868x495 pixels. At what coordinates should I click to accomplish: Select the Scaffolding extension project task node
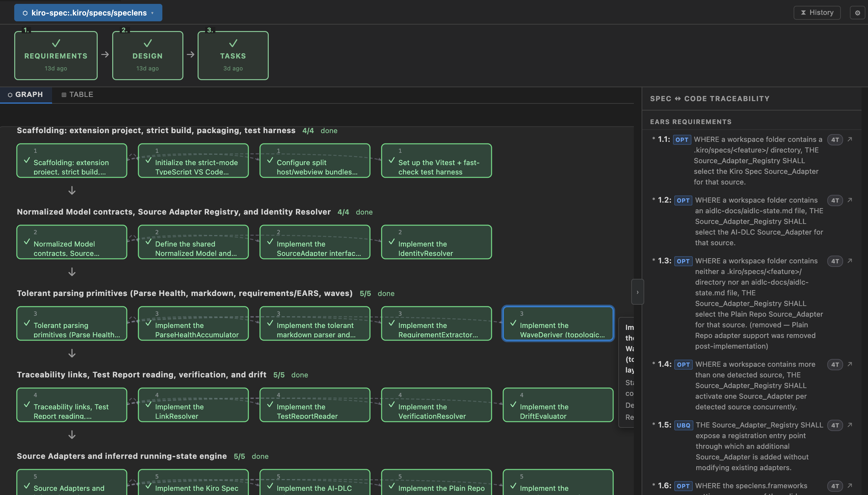point(72,161)
